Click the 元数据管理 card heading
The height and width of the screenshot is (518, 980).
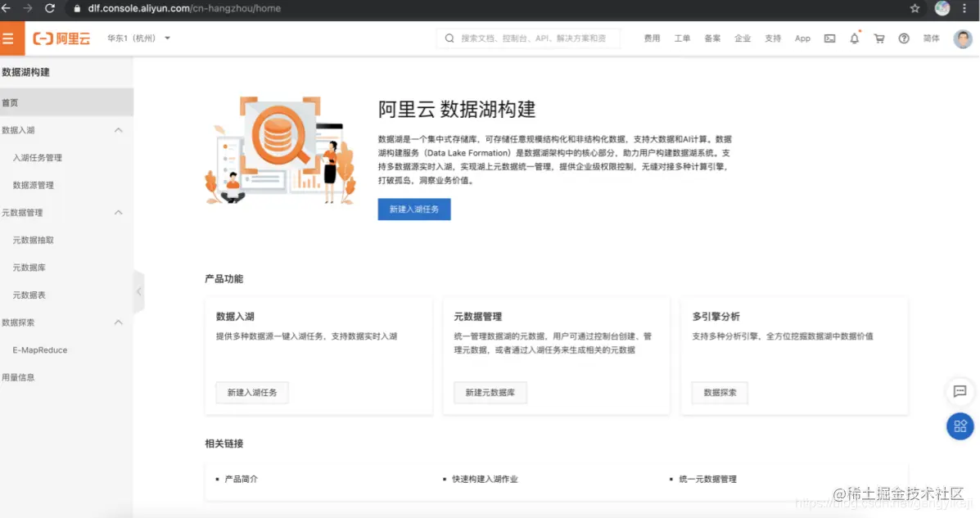[x=478, y=317]
